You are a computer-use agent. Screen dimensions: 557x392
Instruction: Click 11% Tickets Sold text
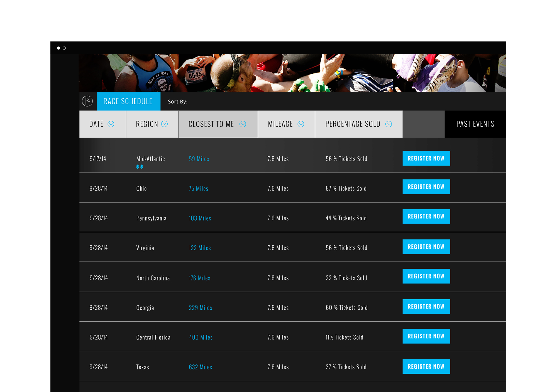[x=345, y=337]
